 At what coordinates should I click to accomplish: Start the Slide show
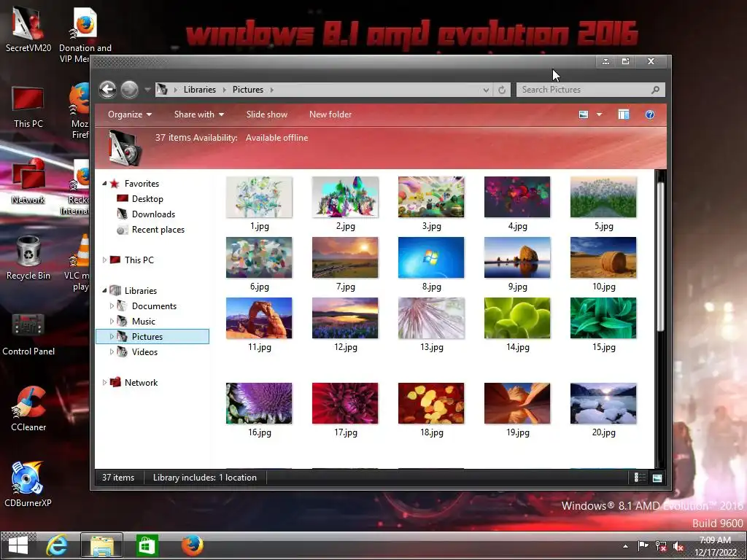(x=267, y=114)
